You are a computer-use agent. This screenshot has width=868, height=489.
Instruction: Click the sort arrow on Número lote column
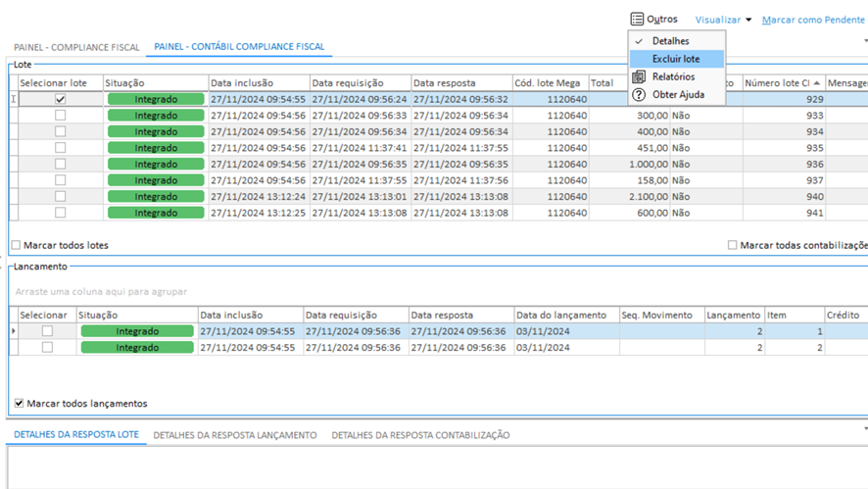[817, 83]
